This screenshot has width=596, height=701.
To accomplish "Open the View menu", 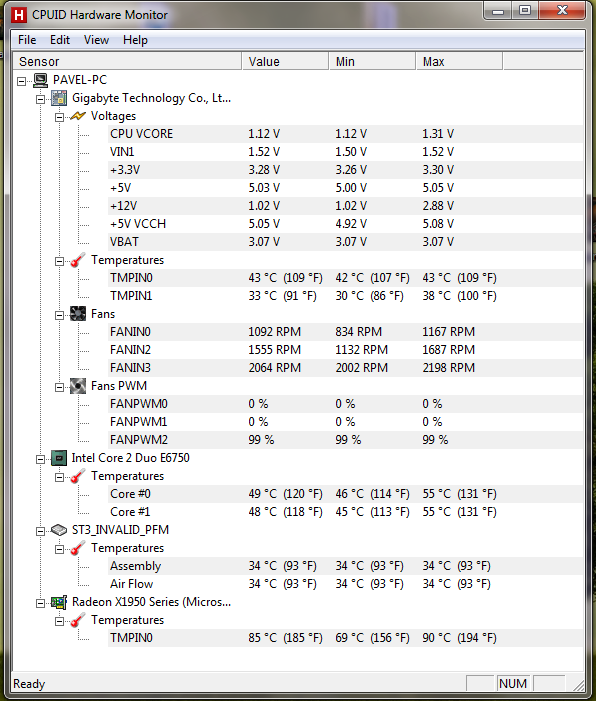I will pos(96,40).
